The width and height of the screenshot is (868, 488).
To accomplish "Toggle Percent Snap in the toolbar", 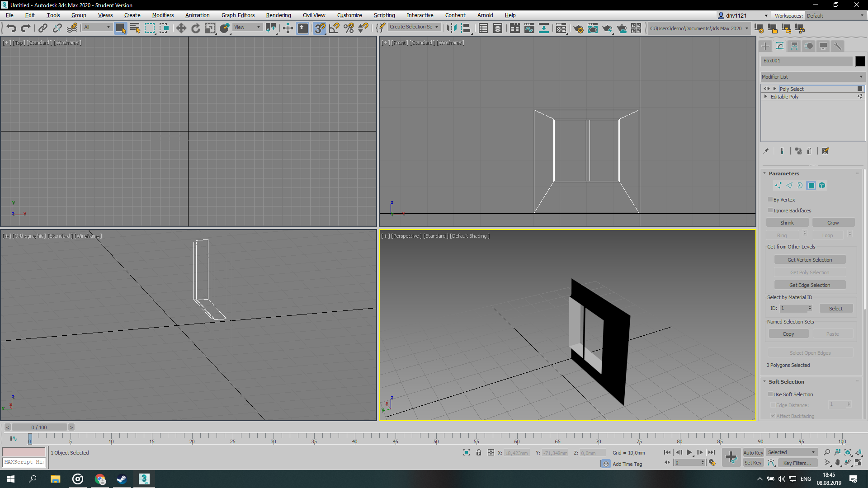I will pos(349,28).
